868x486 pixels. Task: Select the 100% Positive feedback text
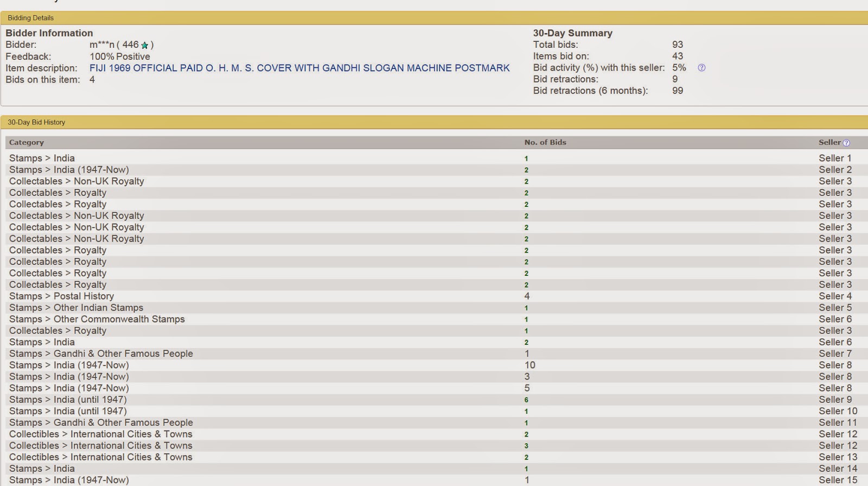pyautogui.click(x=120, y=56)
